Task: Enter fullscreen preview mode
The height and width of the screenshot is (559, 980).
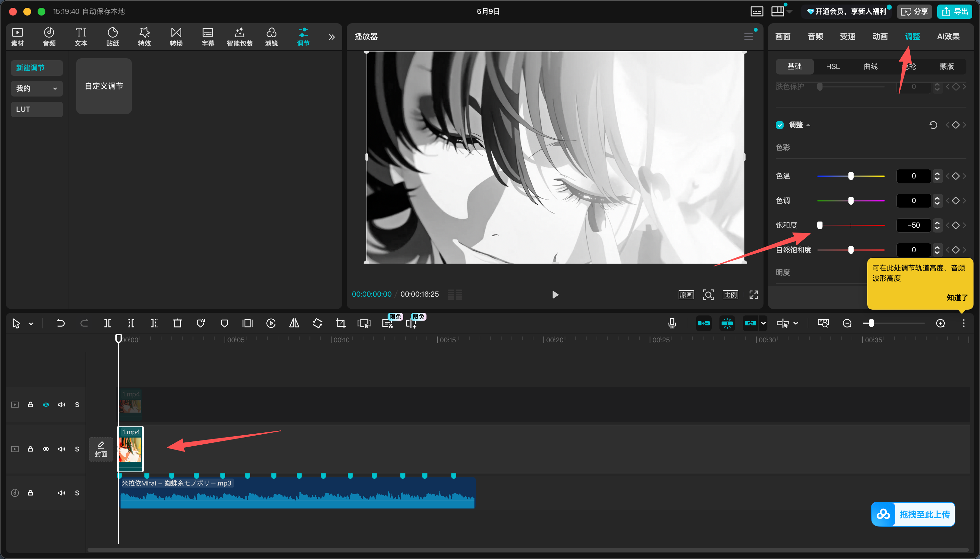Action: click(754, 294)
